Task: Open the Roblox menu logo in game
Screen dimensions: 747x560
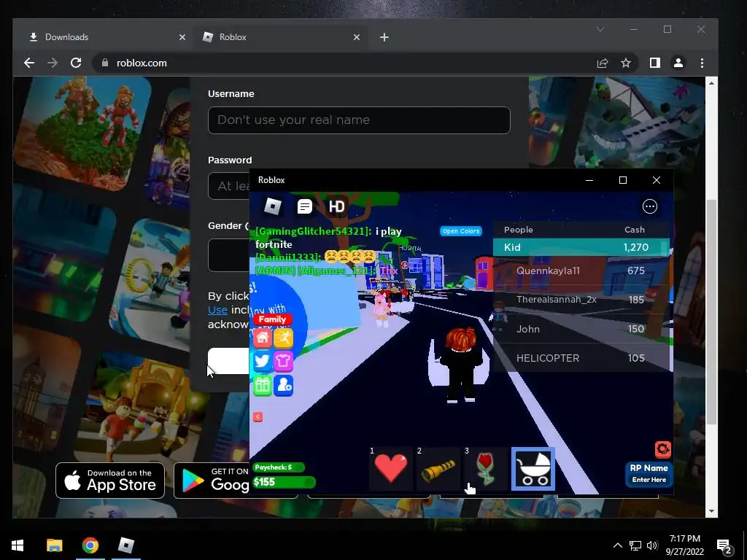Action: [x=273, y=206]
